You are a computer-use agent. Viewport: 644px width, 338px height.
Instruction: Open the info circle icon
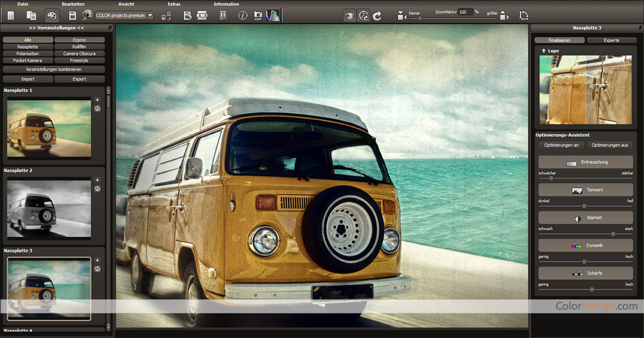[243, 16]
